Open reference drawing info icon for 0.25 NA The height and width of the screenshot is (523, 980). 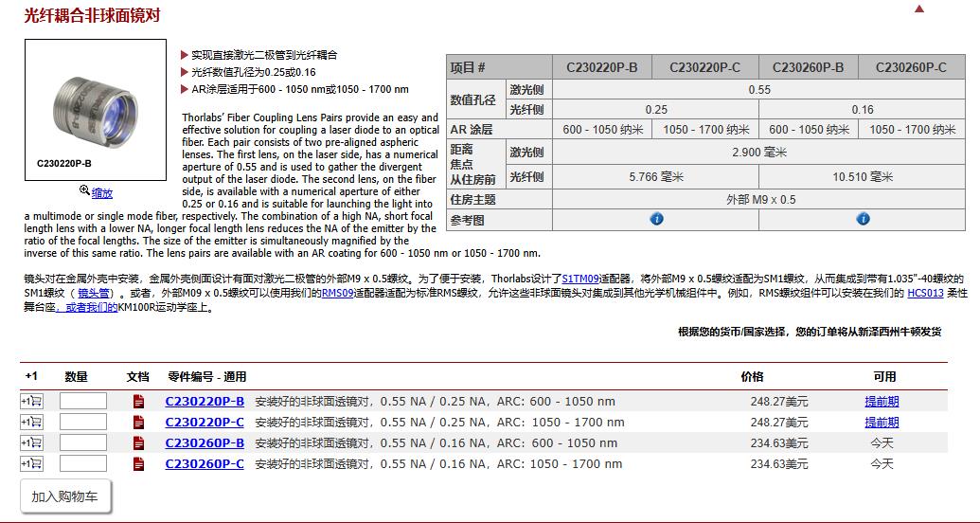pos(656,219)
